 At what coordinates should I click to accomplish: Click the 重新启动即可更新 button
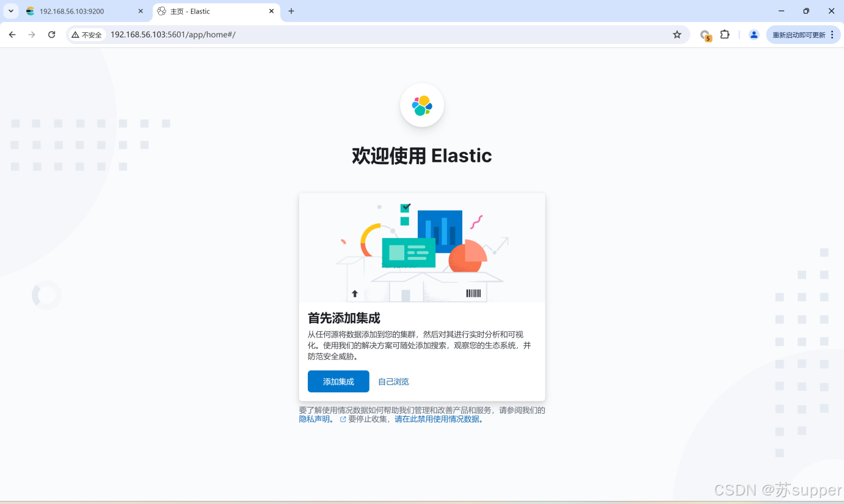coord(799,35)
